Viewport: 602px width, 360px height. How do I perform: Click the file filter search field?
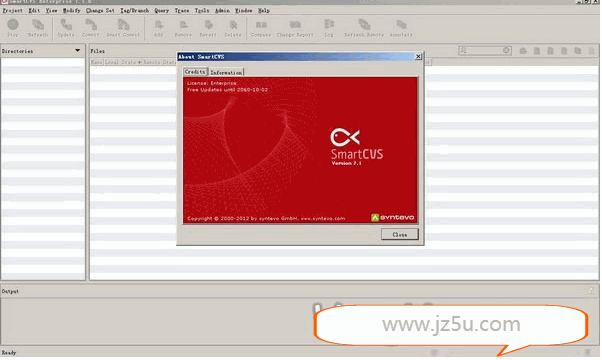tap(485, 50)
